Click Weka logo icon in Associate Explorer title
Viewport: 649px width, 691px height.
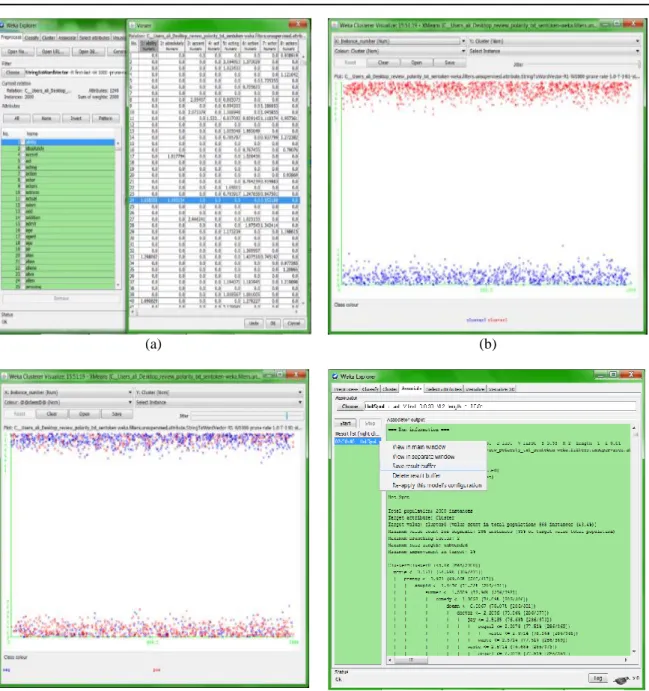point(335,376)
